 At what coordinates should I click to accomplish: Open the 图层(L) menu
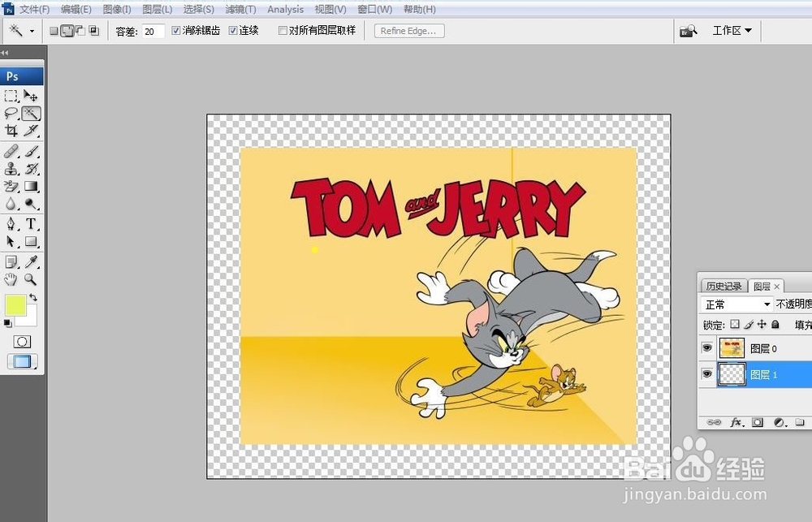pyautogui.click(x=157, y=9)
